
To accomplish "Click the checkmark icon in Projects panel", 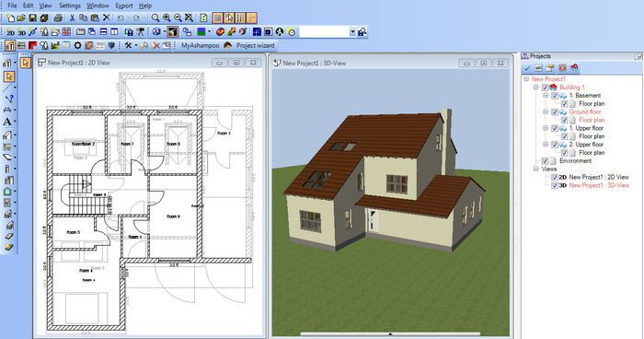I will coord(527,68).
